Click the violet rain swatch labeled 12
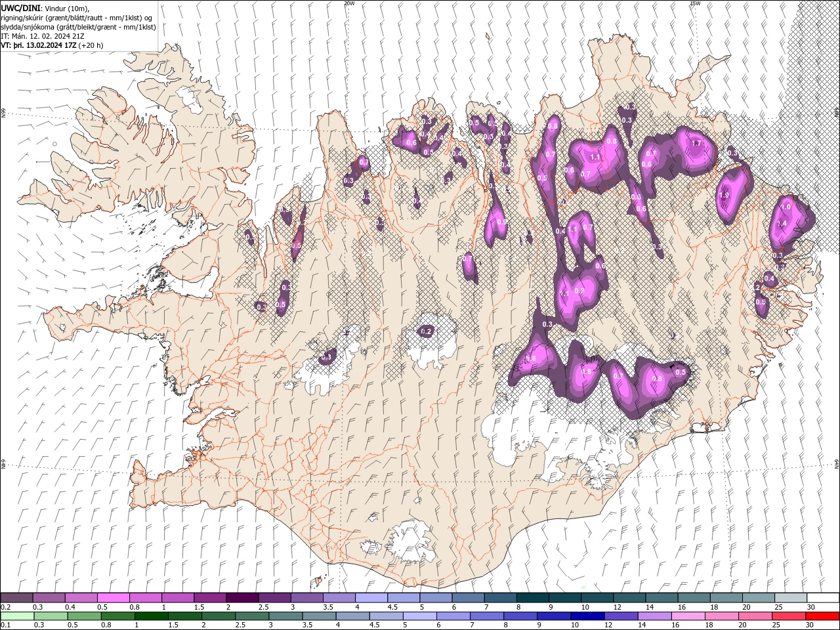Viewport: 840px width, 630px height. [x=621, y=616]
